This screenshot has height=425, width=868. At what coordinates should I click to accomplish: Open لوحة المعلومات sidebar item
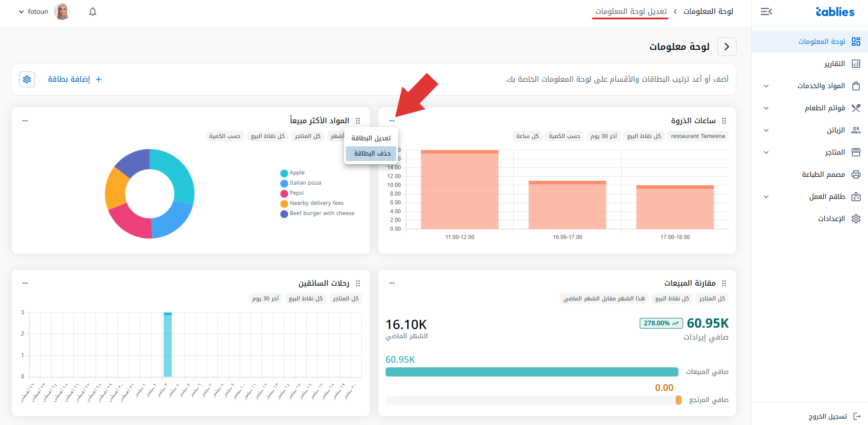pos(810,42)
